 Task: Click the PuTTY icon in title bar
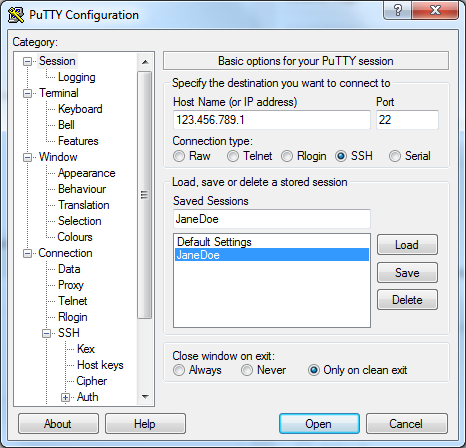tap(15, 15)
